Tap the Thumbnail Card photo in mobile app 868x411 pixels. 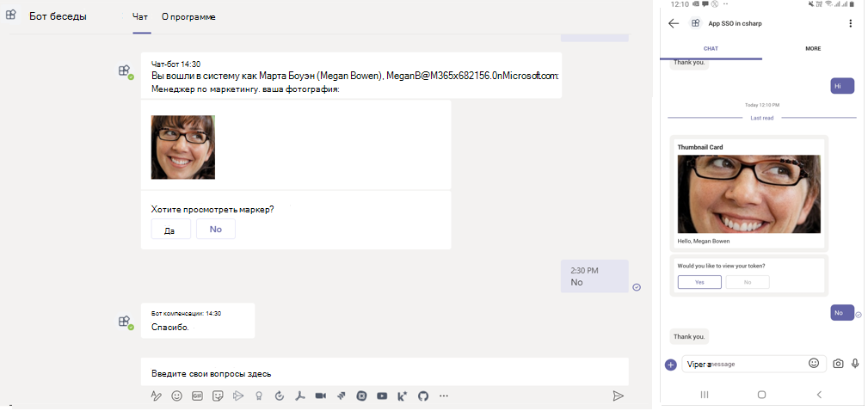click(749, 193)
